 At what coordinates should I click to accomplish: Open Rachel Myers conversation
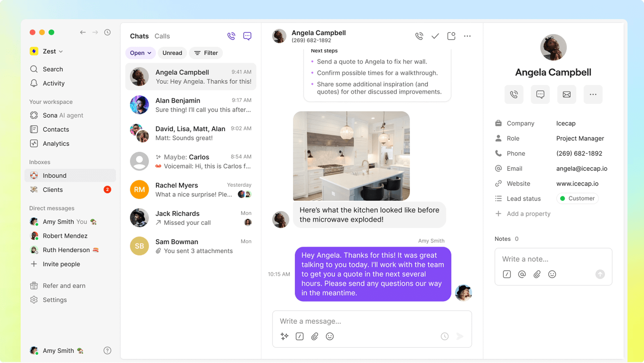[x=191, y=190]
